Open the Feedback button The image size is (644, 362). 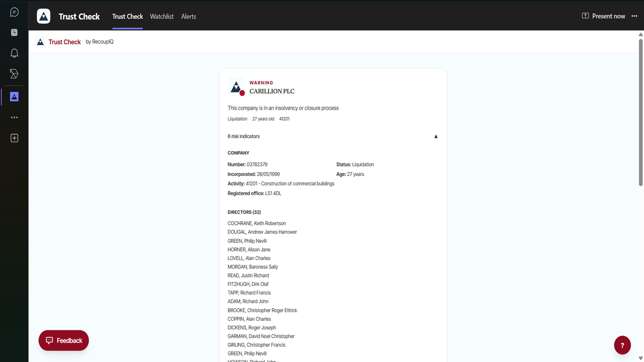click(x=64, y=340)
